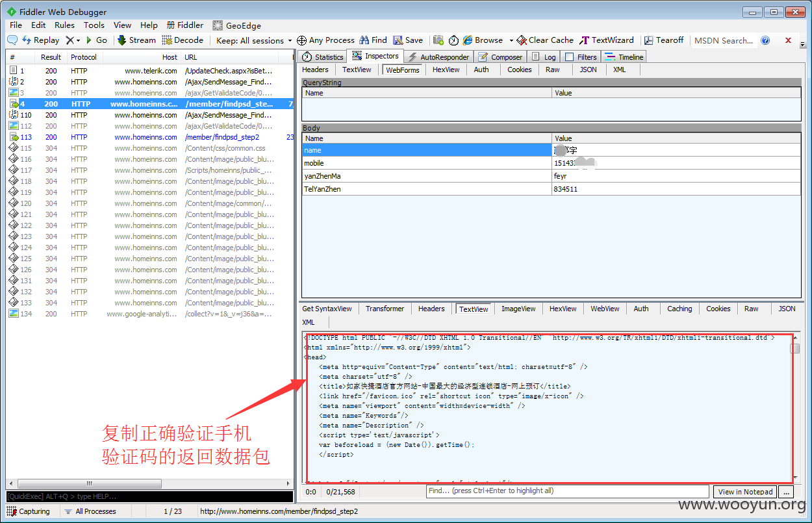Click session 134 google-analytics image icon
This screenshot has width=812, height=523.
tap(13, 314)
